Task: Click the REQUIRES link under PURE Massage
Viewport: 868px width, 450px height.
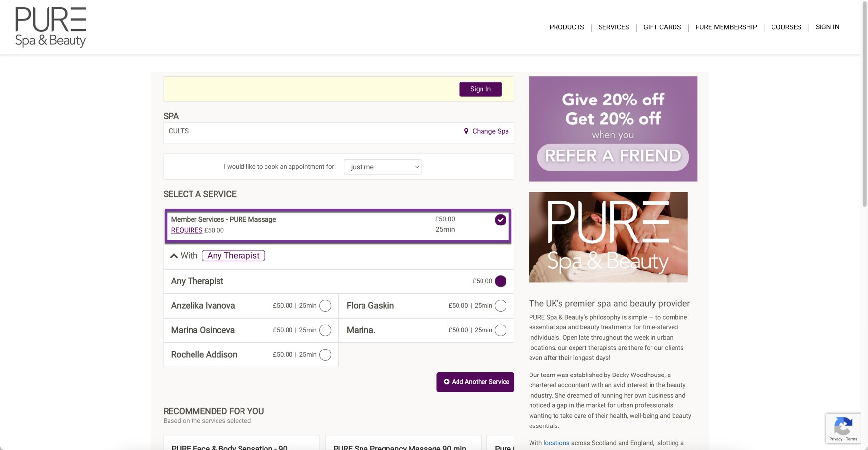Action: coord(187,230)
